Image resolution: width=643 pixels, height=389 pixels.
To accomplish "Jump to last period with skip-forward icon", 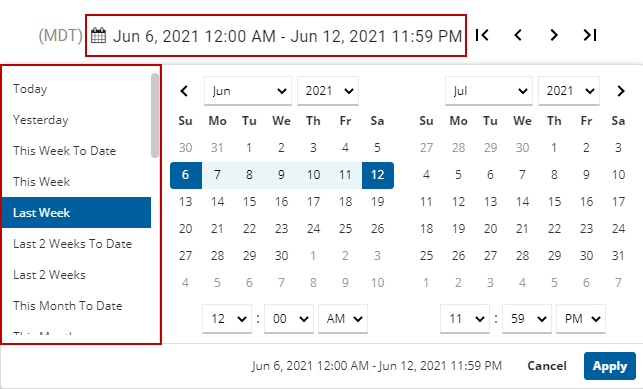I will click(590, 35).
